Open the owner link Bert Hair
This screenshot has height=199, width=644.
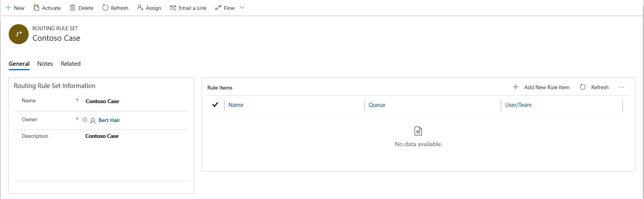pos(109,120)
